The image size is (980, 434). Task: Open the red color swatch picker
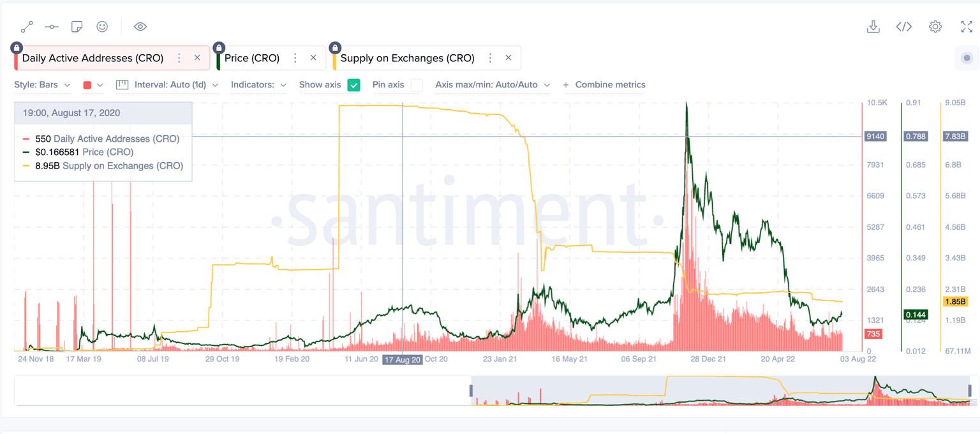tap(93, 84)
